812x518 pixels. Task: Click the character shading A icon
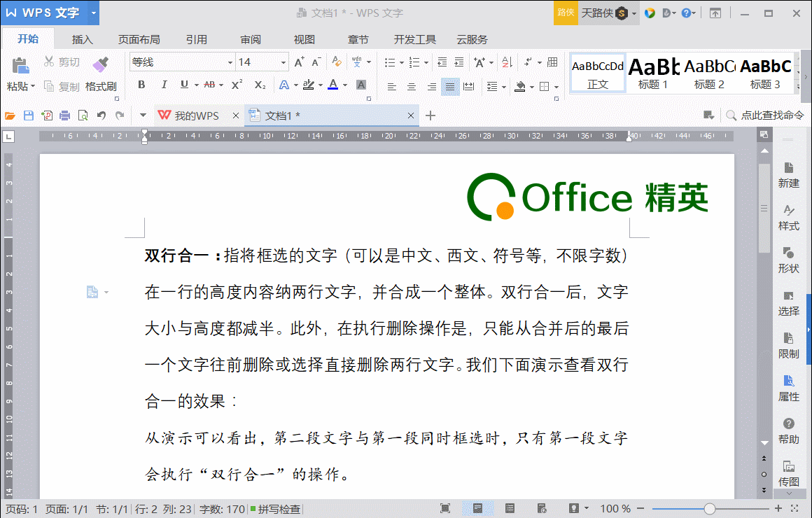coord(361,85)
